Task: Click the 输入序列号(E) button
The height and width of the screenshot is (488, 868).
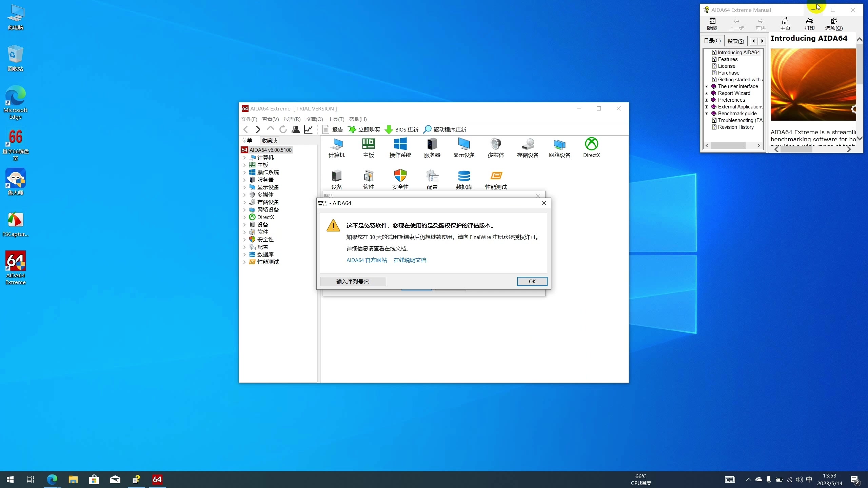Action: click(x=353, y=281)
